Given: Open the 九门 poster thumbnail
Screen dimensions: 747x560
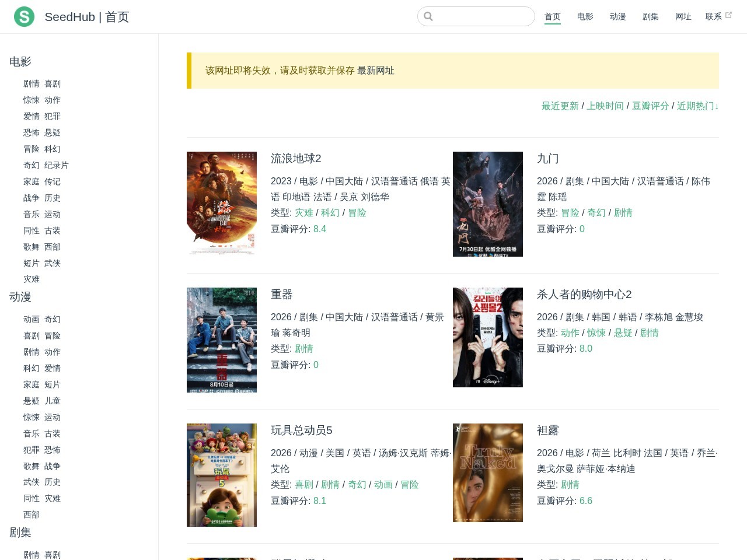Looking at the screenshot, I should pos(488,204).
